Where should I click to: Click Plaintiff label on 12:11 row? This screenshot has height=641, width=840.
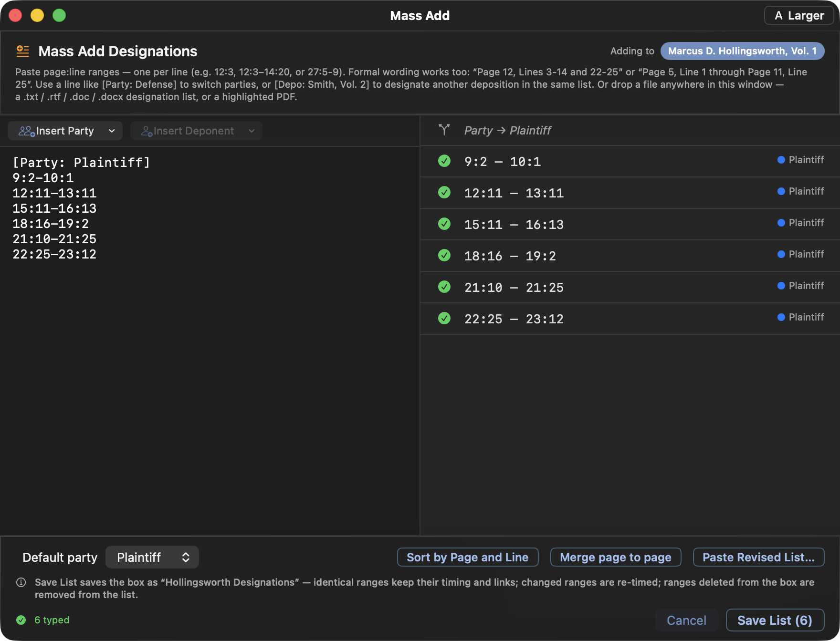806,191
